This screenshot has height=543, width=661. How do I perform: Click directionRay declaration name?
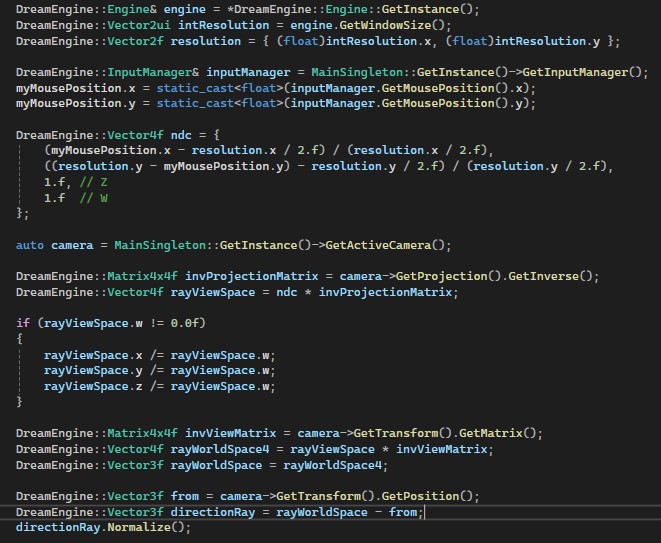(213, 512)
